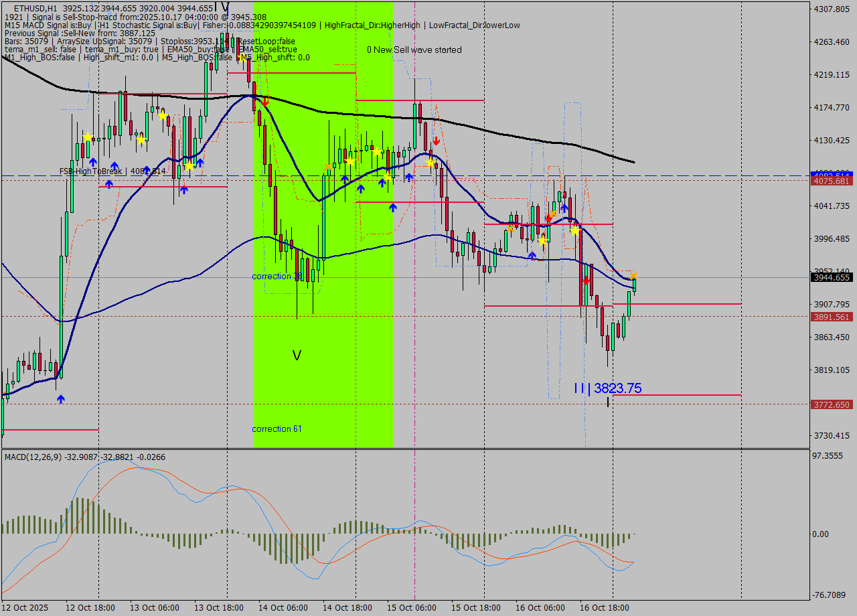
Task: Select the blue 3823.75 level label
Action: (x=607, y=388)
